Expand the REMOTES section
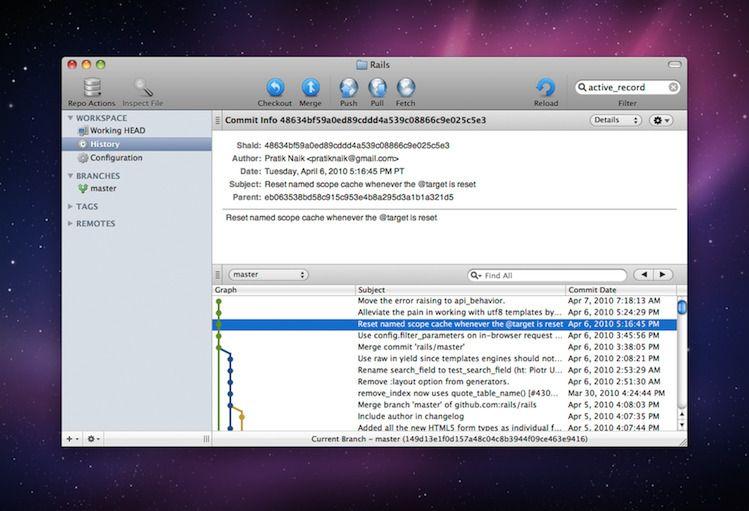749x511 pixels. (x=70, y=223)
